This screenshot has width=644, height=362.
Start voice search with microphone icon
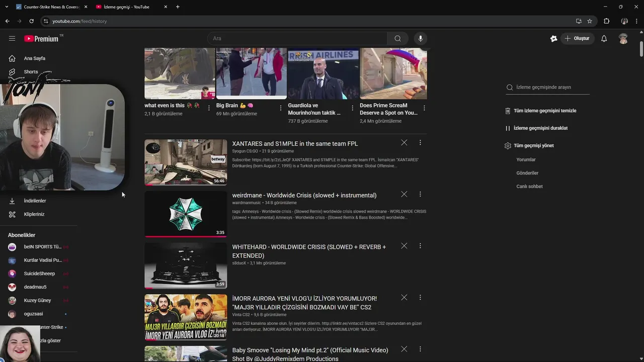421,38
